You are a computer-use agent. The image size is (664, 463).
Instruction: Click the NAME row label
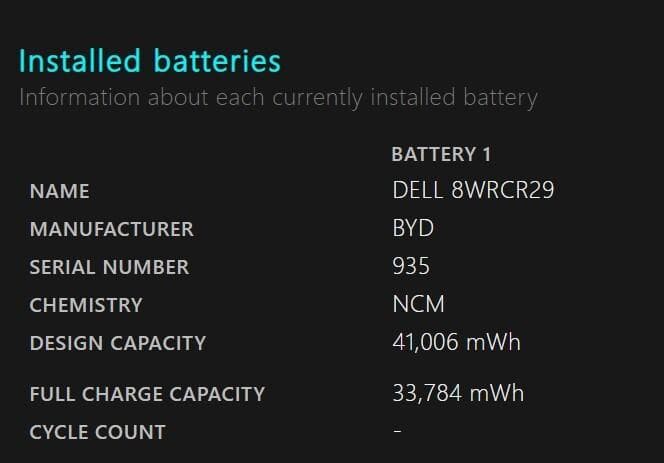(x=59, y=191)
